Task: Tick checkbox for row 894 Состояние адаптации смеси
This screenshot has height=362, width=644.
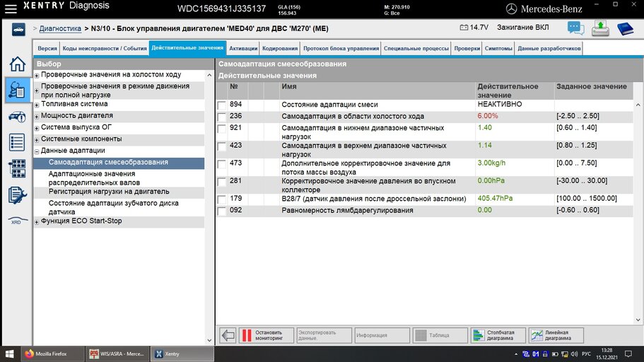Action: (x=222, y=105)
